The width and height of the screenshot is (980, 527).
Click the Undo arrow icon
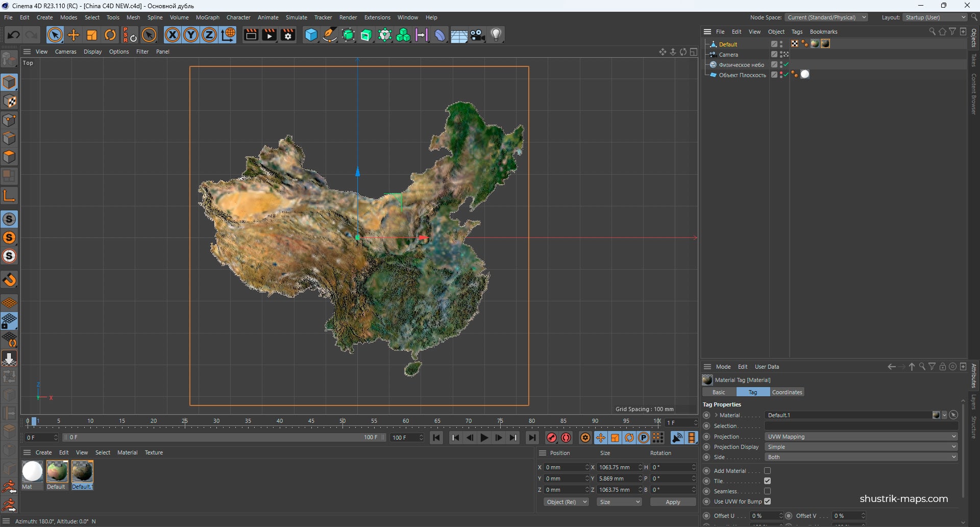[x=14, y=35]
